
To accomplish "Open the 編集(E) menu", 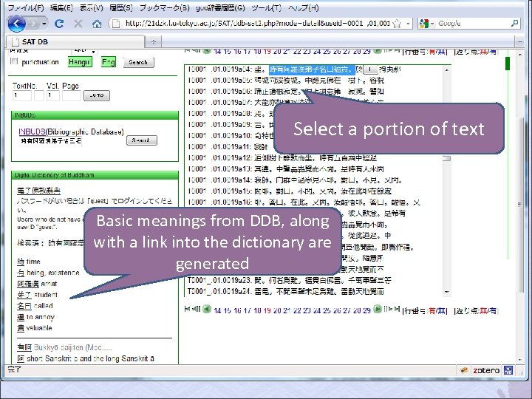I will tap(61, 8).
